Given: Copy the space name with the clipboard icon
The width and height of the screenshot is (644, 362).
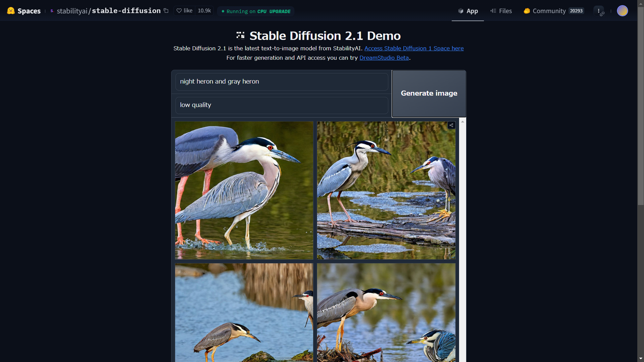Looking at the screenshot, I should (166, 11).
